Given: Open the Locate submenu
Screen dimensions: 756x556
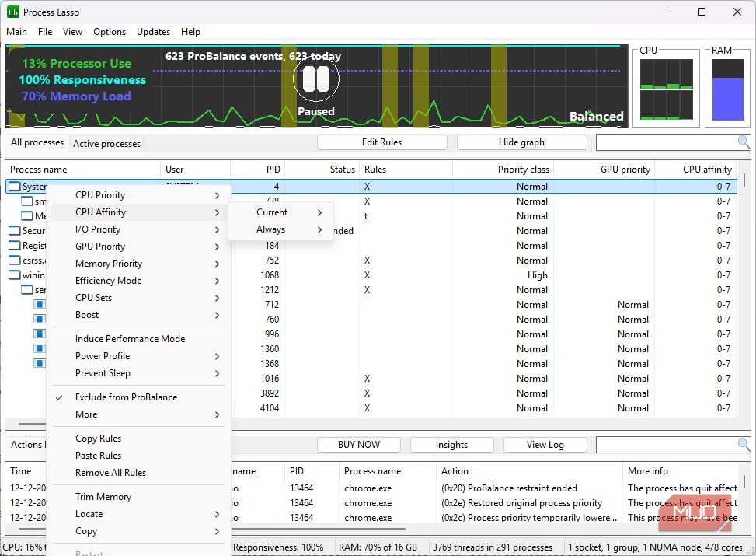Looking at the screenshot, I should pos(138,514).
